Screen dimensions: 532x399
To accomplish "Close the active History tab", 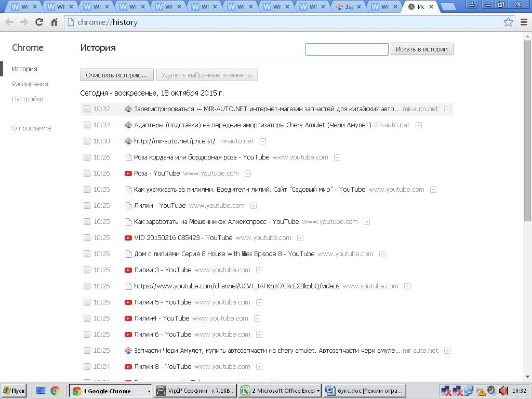I will 431,6.
